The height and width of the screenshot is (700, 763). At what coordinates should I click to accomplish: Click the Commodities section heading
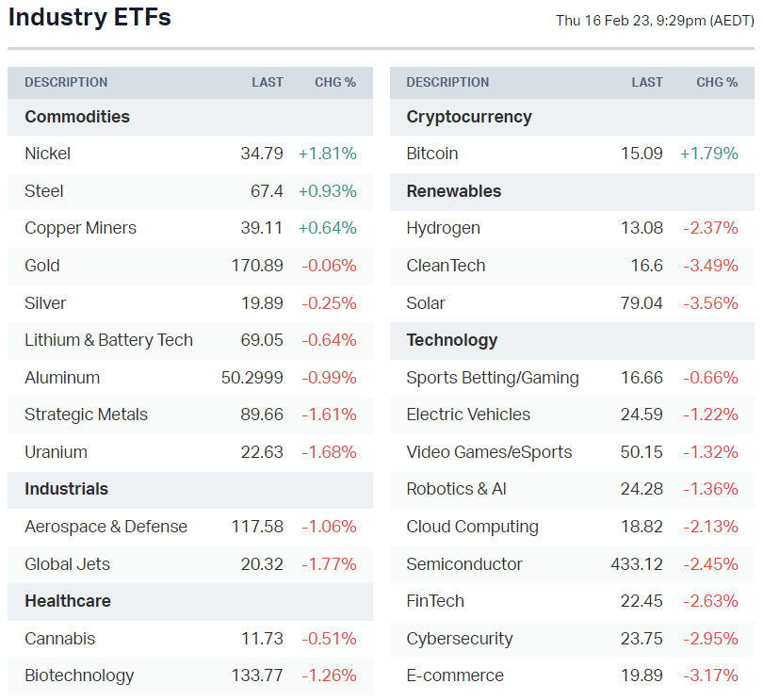(77, 117)
